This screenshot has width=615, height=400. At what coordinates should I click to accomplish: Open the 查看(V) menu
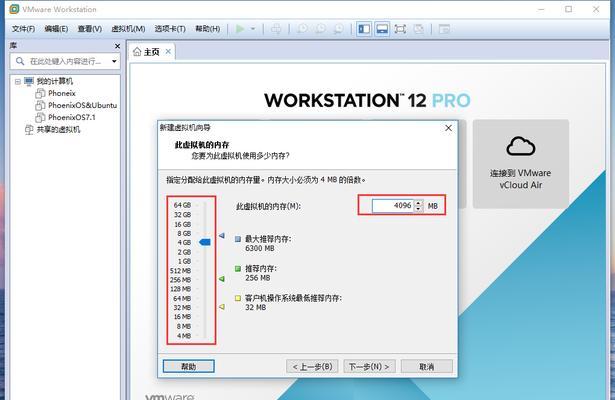tap(90, 29)
